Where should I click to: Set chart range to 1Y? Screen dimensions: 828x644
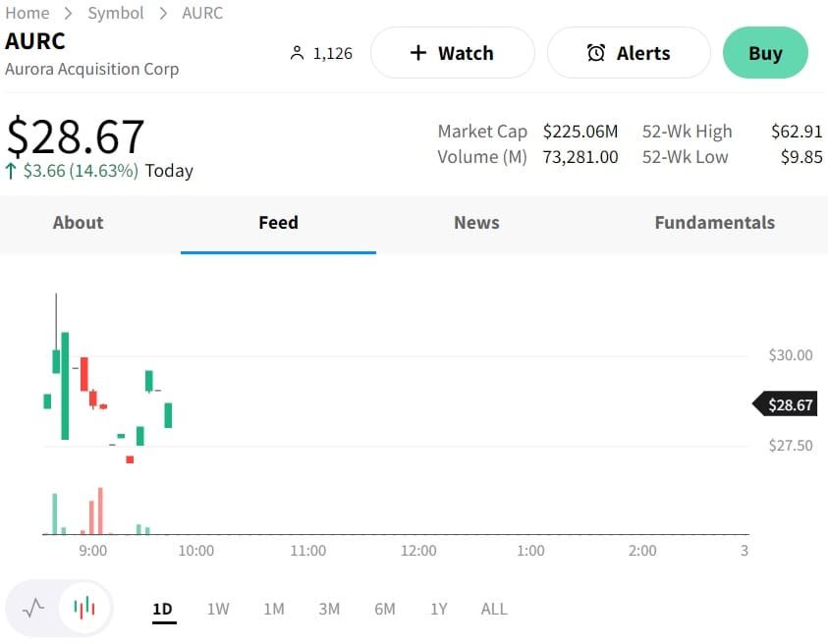click(x=439, y=609)
